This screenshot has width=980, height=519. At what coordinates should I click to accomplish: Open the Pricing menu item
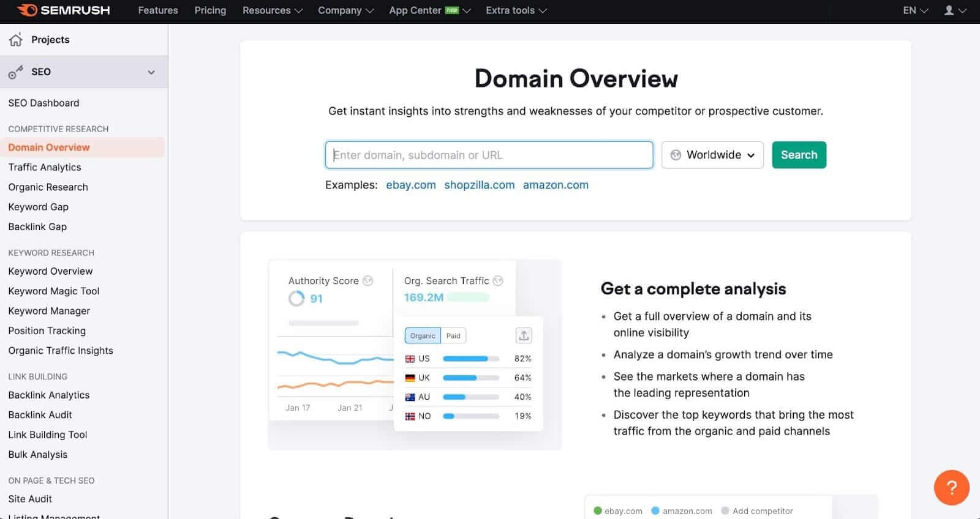coord(210,10)
